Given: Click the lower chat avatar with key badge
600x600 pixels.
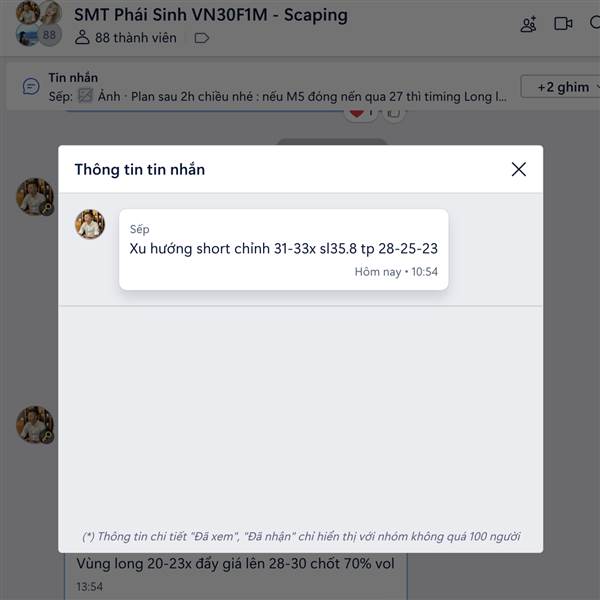Looking at the screenshot, I should coord(35,425).
